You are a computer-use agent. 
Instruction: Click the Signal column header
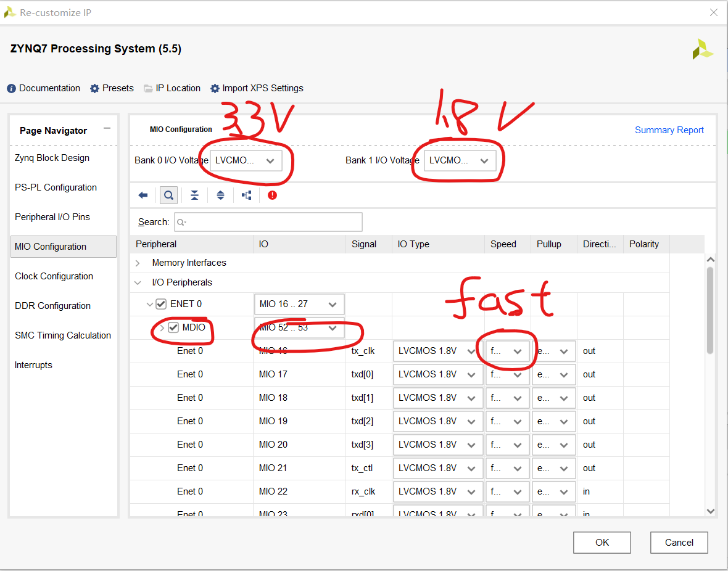click(369, 244)
